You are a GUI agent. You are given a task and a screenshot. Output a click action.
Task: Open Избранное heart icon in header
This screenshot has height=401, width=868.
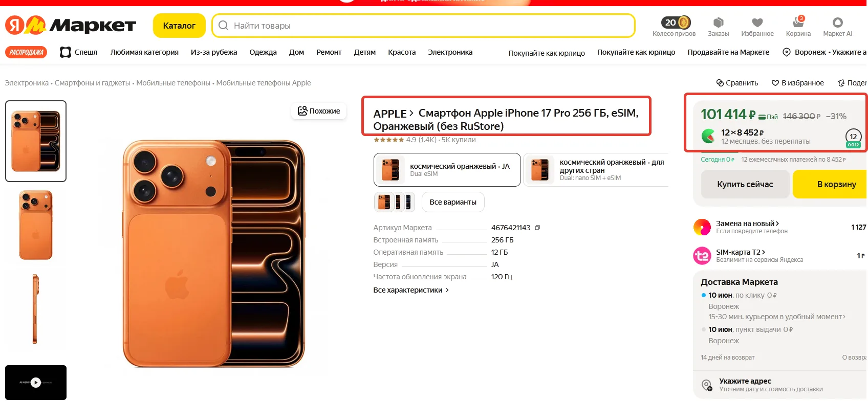click(757, 27)
